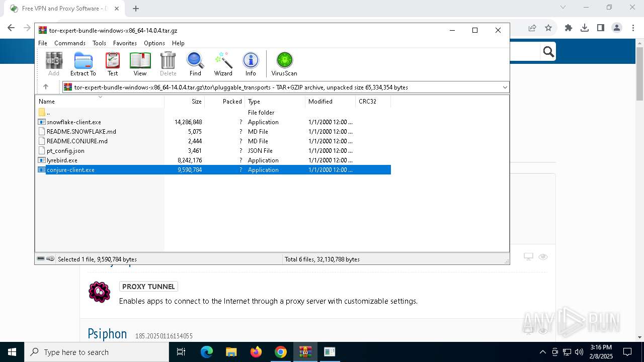Viewport: 644px width, 362px height.
Task: Expand the archive path dropdown
Action: click(505, 87)
